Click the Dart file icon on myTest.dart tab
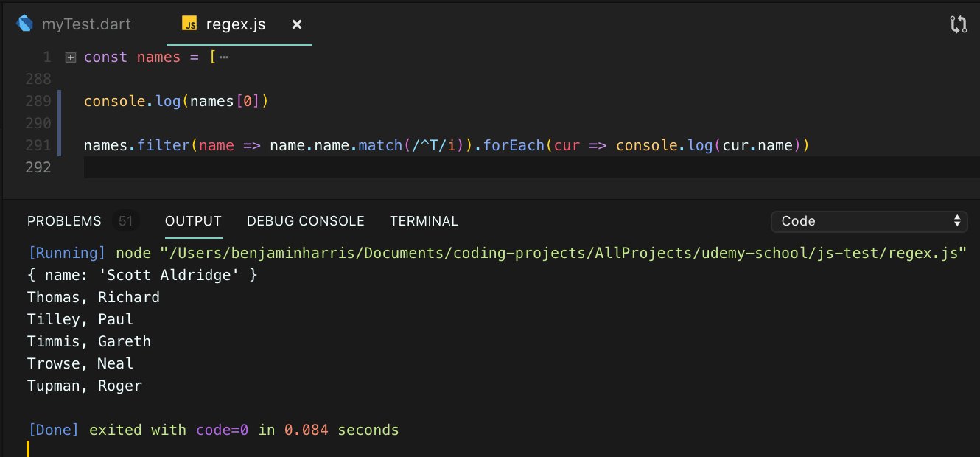 tap(25, 24)
